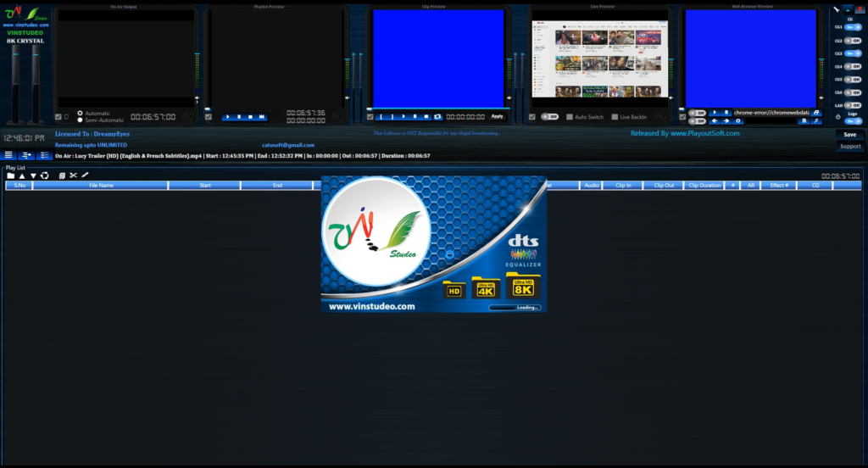The width and height of the screenshot is (868, 468).
Task: Open the wrench settings icon
Action: [x=836, y=10]
